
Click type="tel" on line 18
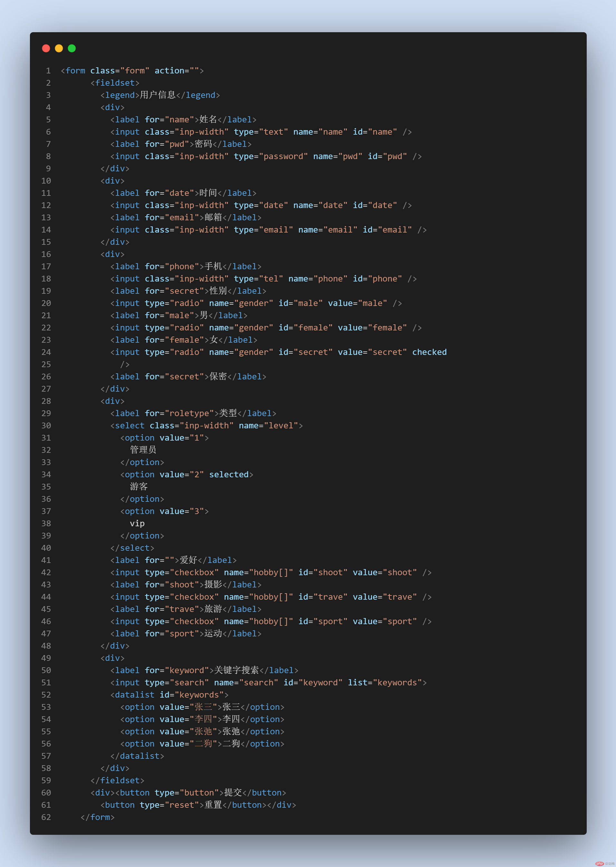click(x=259, y=279)
